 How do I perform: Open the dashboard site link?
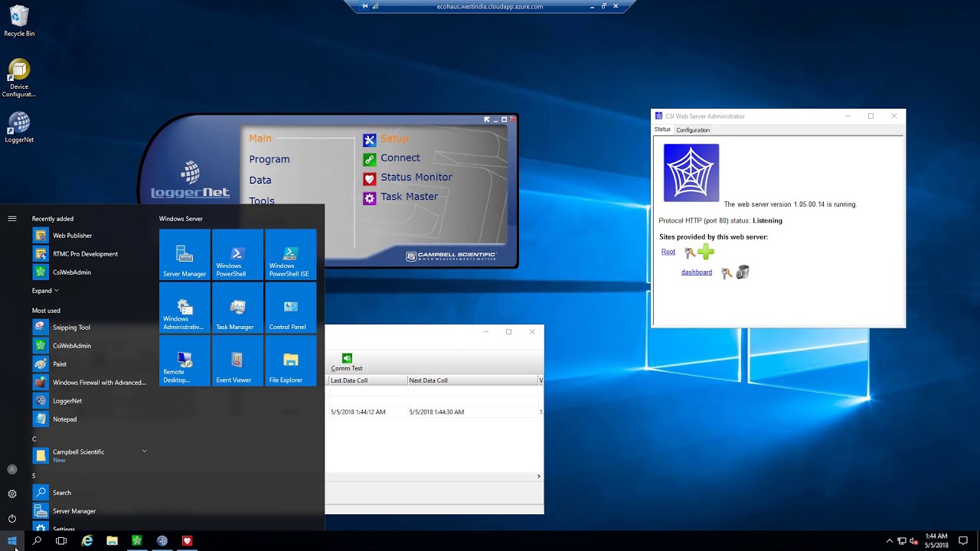point(697,272)
